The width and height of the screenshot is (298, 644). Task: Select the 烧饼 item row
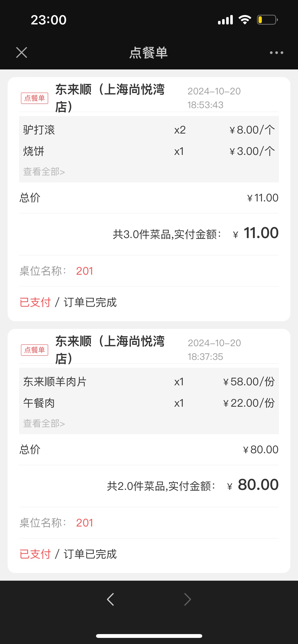click(149, 151)
